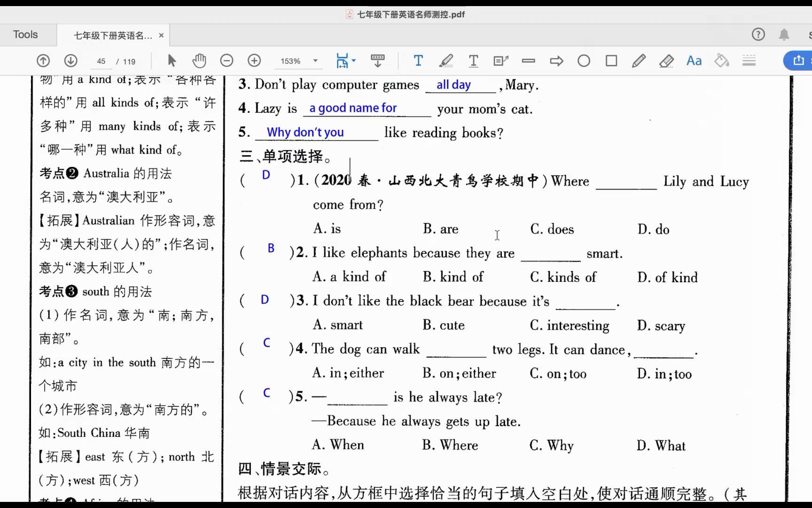
Task: Click the 'all day' answer text
Action: pos(453,85)
